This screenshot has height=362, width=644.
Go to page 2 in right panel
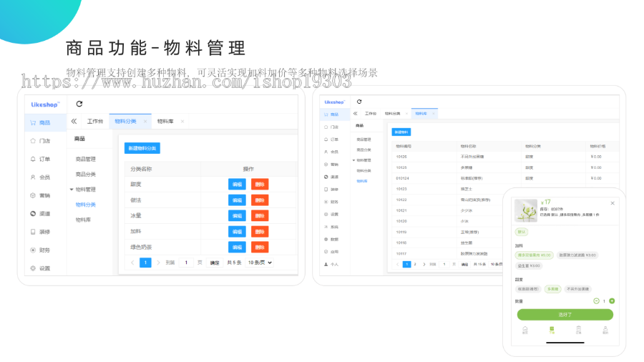pyautogui.click(x=415, y=264)
